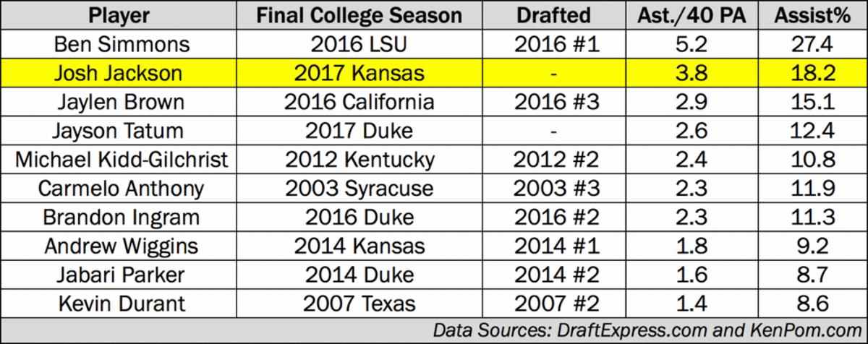The height and width of the screenshot is (344, 868).
Task: Click the Brandon Ingram name cell
Action: pos(121,217)
